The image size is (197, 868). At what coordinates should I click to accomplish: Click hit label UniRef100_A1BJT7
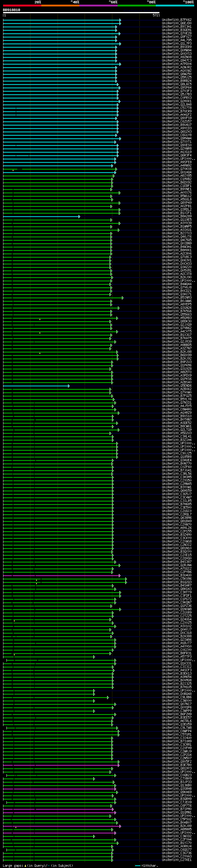click(177, 643)
